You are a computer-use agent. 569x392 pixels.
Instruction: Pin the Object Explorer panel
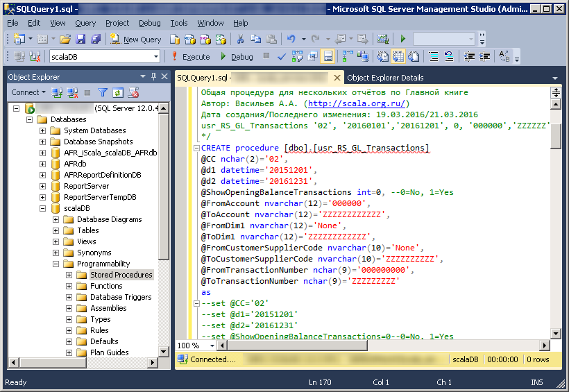tap(153, 76)
